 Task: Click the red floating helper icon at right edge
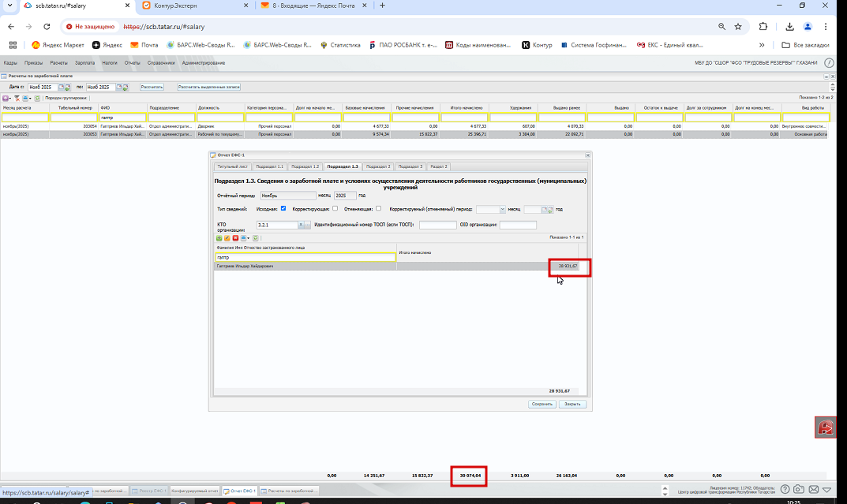tap(826, 427)
